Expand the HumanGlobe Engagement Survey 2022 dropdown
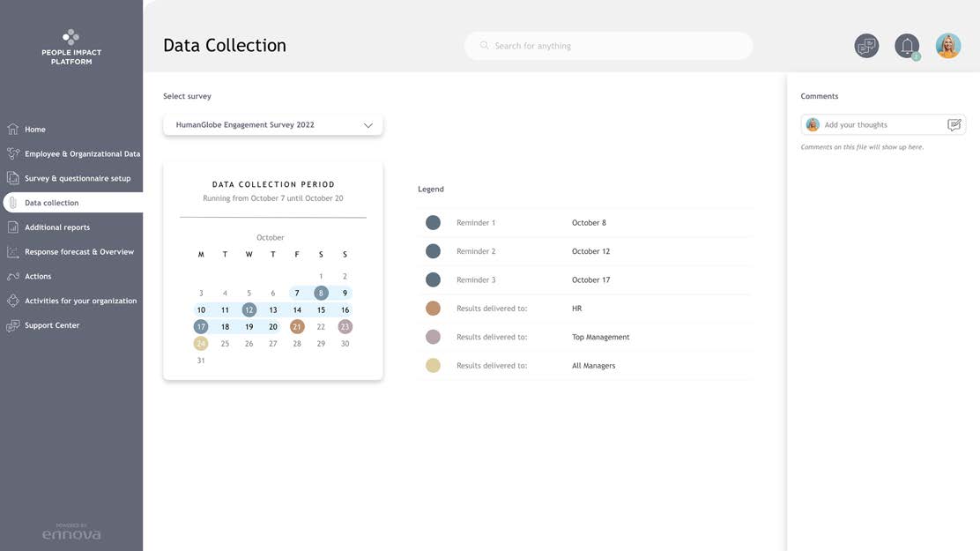Image resolution: width=980 pixels, height=551 pixels. 264,125
